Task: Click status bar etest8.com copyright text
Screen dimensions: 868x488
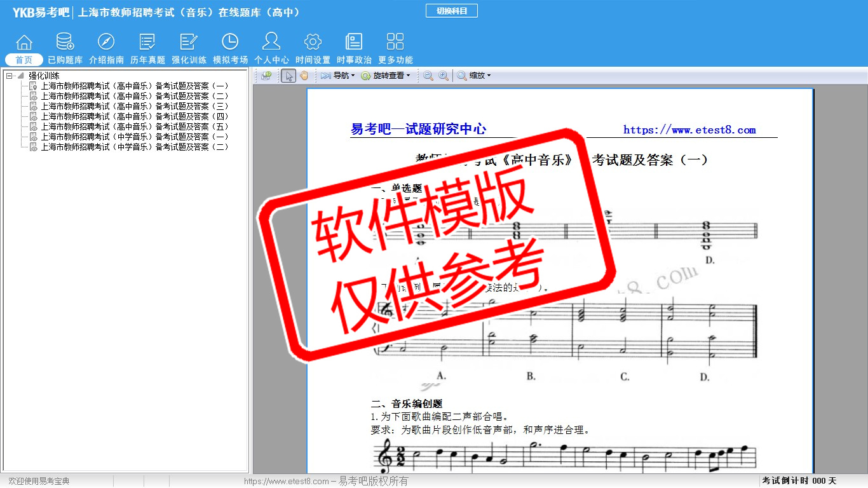Action: click(326, 481)
